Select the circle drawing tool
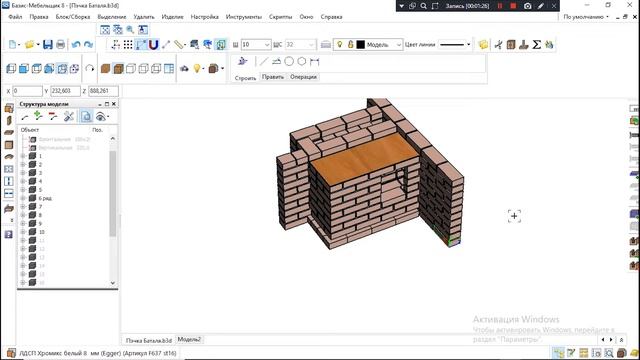 coord(289,62)
